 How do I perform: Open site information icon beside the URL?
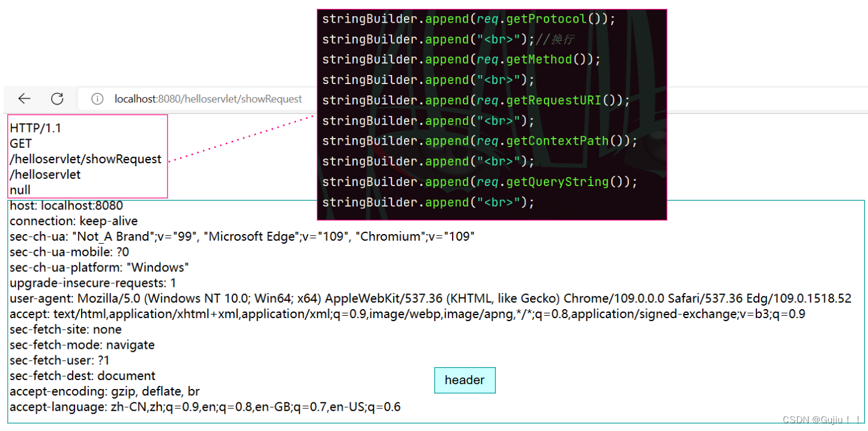tap(97, 99)
